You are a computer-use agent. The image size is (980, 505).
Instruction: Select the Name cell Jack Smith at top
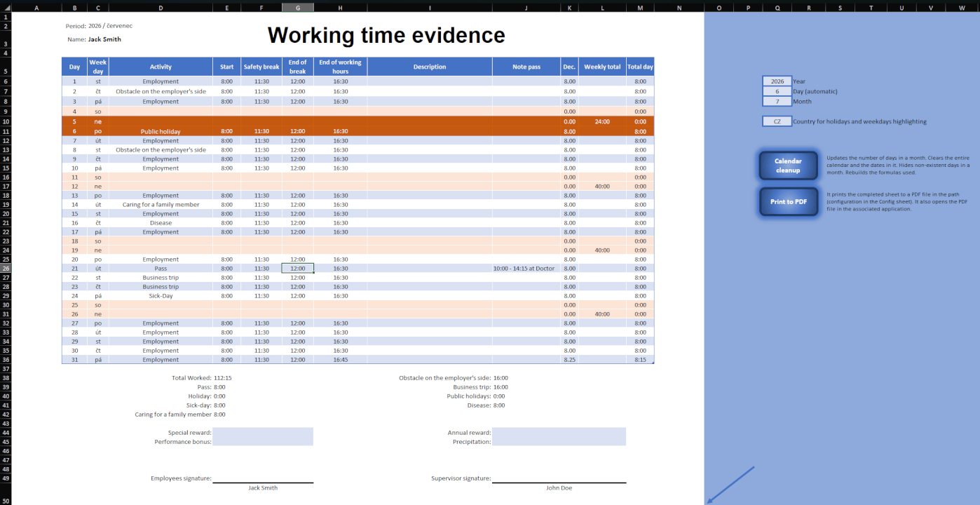[104, 39]
